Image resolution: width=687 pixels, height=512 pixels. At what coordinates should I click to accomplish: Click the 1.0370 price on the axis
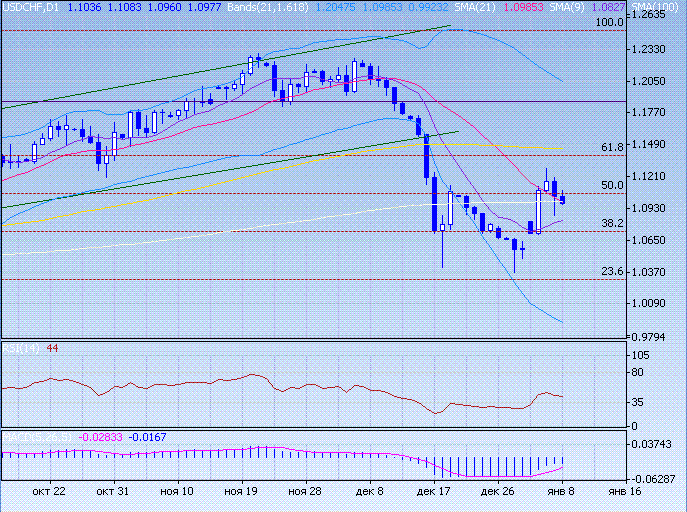pos(650,272)
